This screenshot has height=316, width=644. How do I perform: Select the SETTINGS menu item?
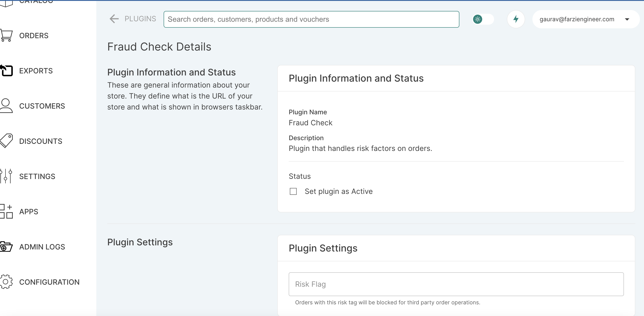[x=37, y=177]
